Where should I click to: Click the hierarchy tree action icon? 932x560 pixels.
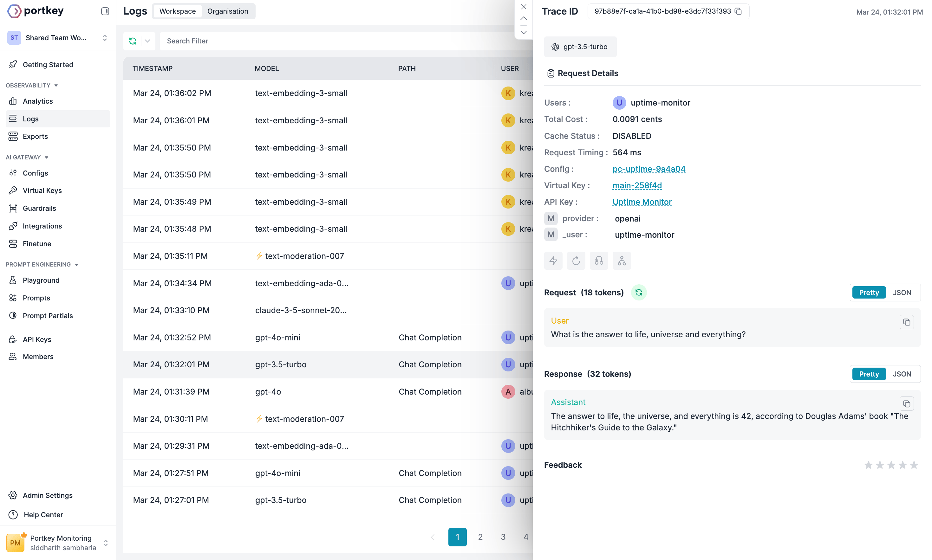tap(621, 261)
